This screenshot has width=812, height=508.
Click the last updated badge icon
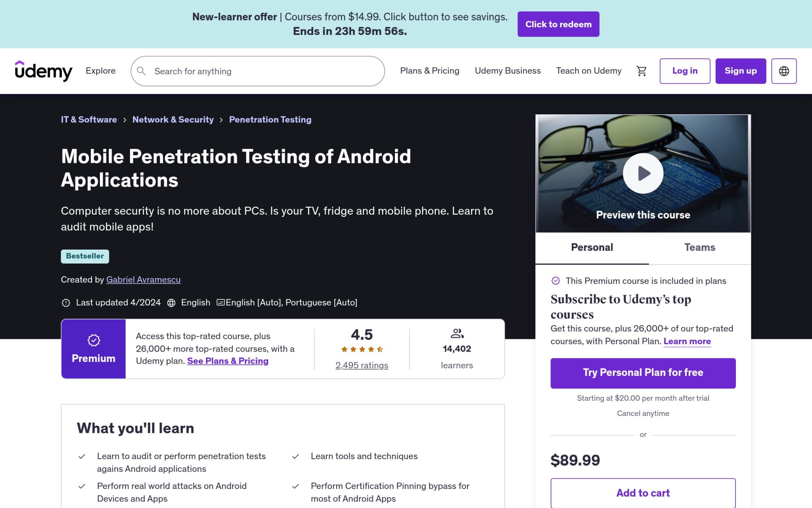66,303
